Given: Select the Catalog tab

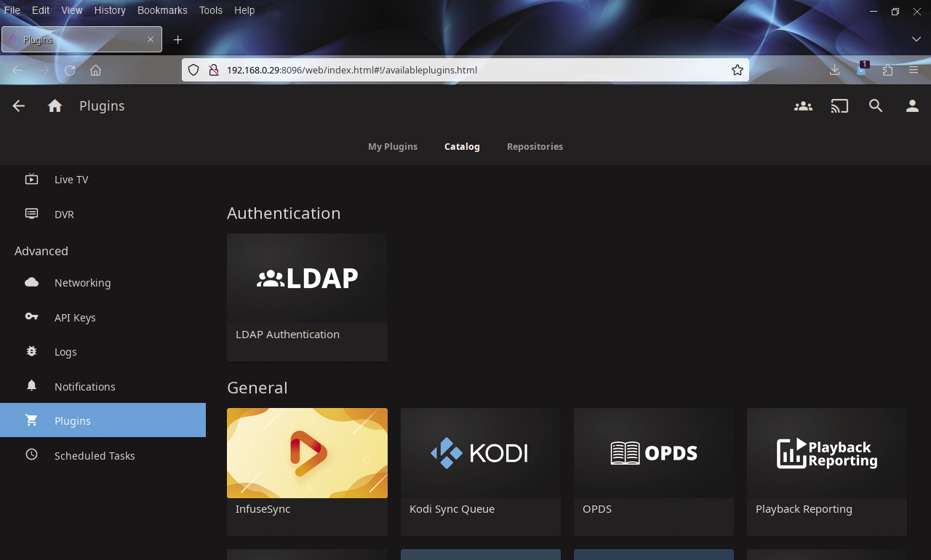Looking at the screenshot, I should click(x=462, y=146).
